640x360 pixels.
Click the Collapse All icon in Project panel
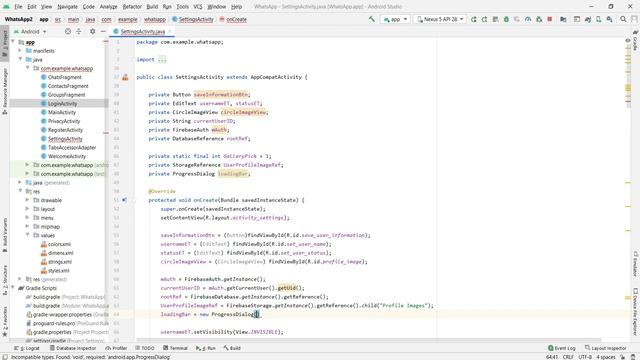(x=78, y=31)
